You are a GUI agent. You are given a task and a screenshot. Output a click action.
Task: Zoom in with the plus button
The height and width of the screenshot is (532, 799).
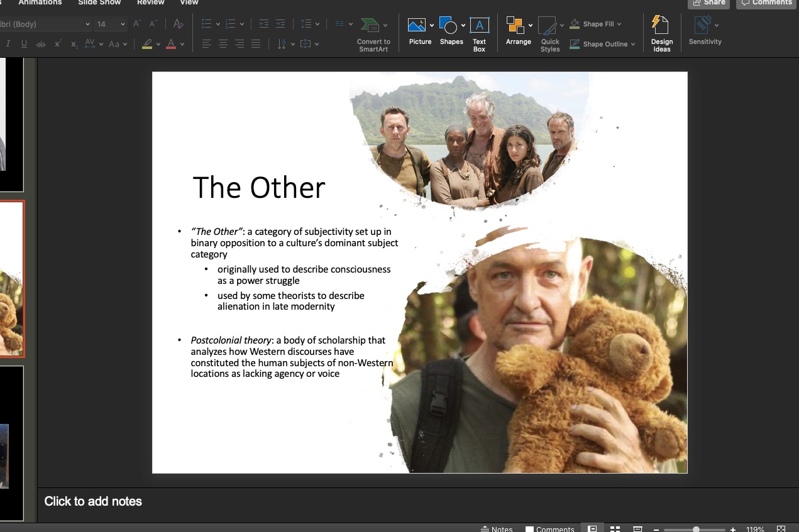tap(733, 529)
